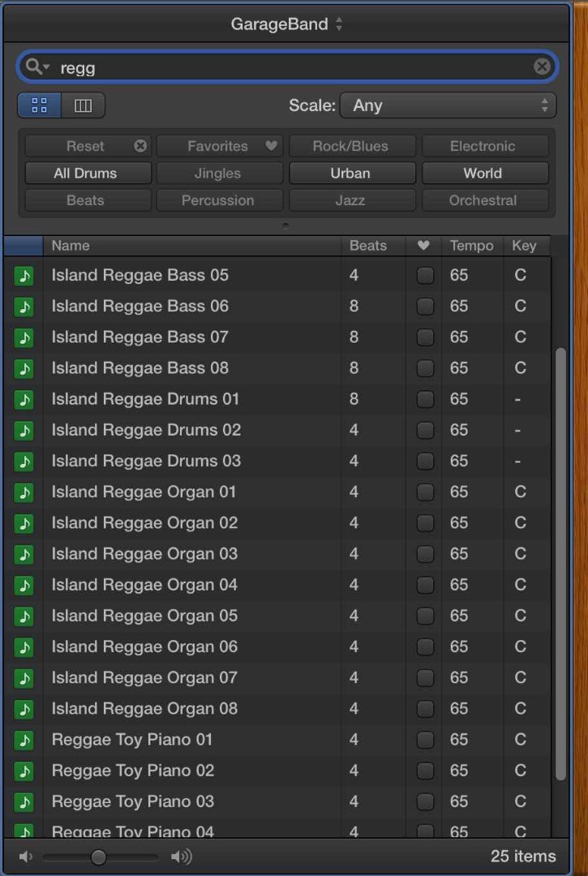This screenshot has height=876, width=588.
Task: Click the All Drums keyword button
Action: [x=88, y=174]
